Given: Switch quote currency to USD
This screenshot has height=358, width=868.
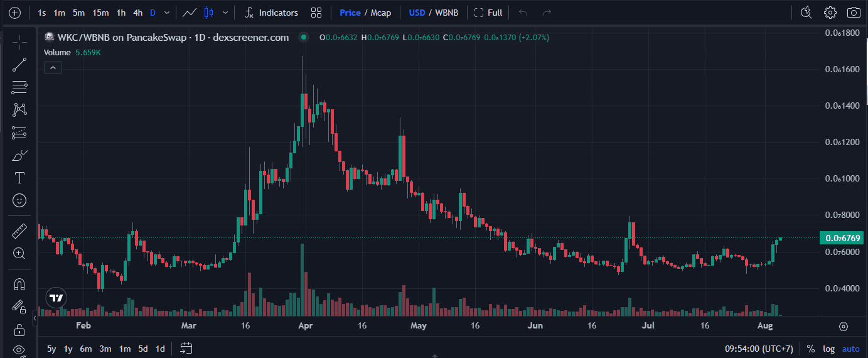Looking at the screenshot, I should 416,13.
